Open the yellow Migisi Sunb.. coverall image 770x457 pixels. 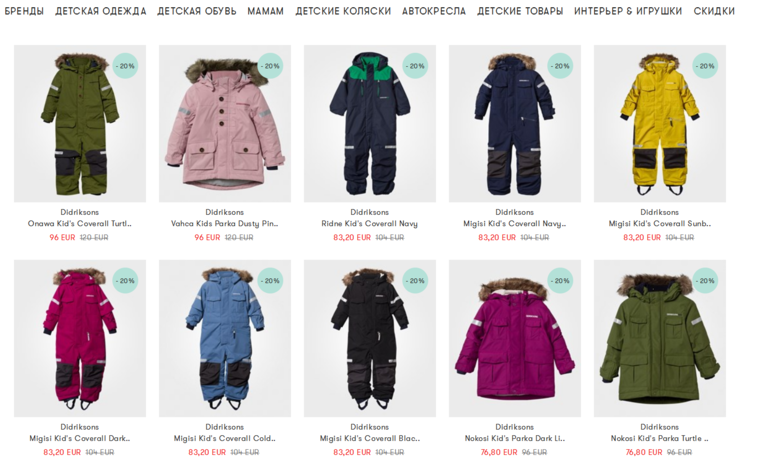click(660, 124)
